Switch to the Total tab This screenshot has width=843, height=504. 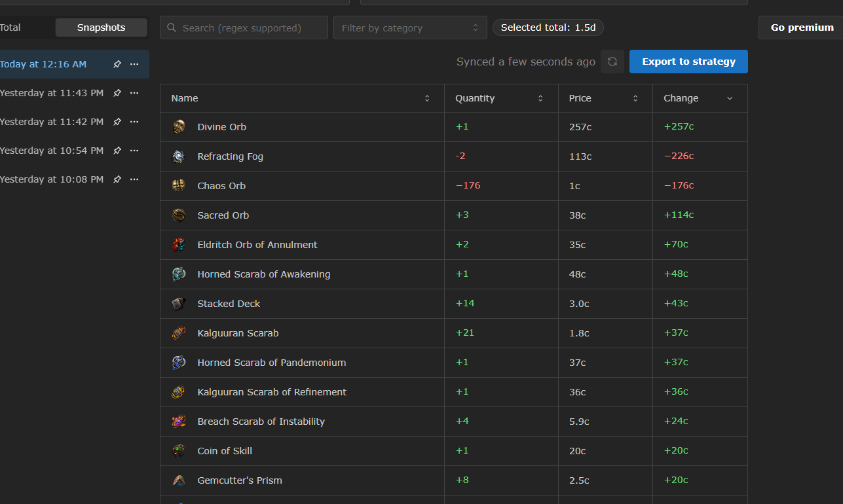point(10,27)
